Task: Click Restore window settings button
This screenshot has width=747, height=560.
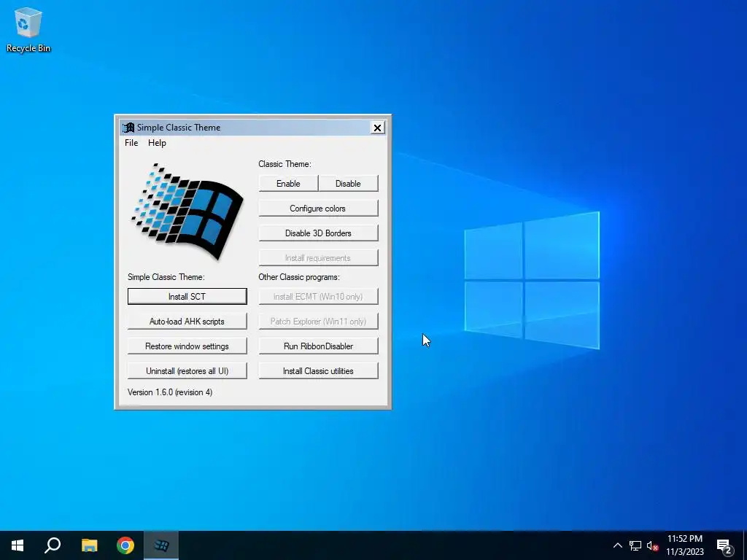Action: click(187, 346)
